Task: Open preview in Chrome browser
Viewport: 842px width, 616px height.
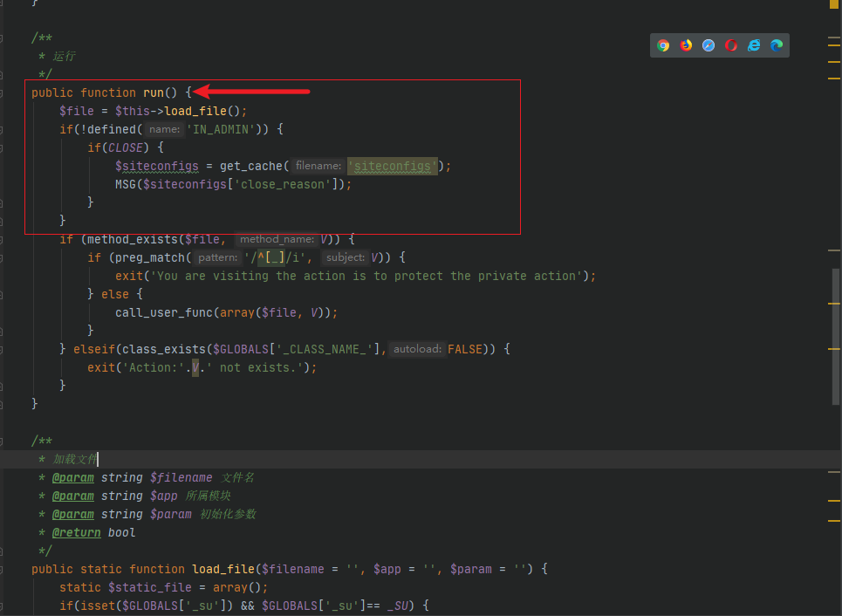Action: (663, 45)
